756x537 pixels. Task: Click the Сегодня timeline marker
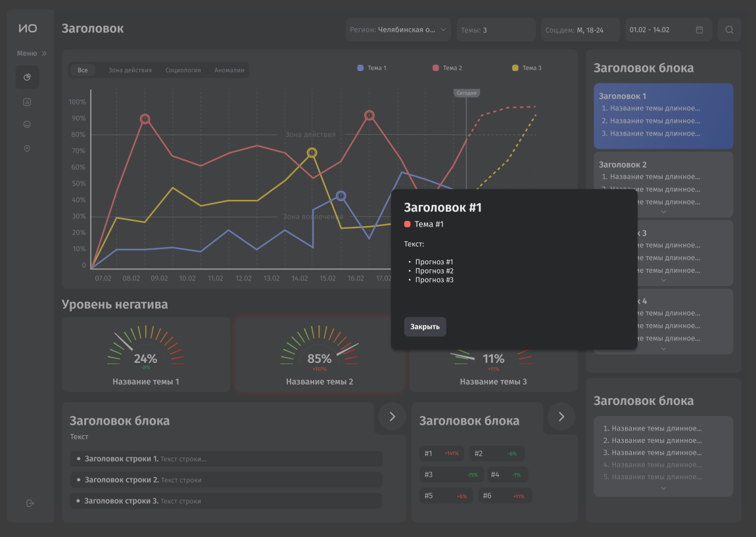click(466, 93)
